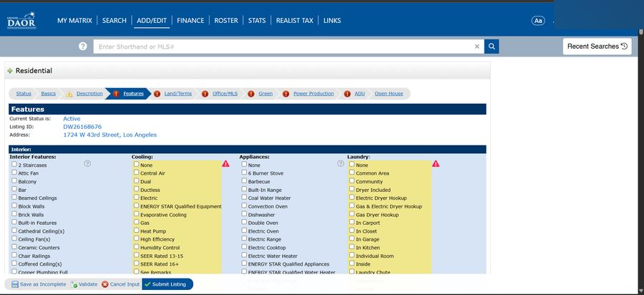Switch to the Basics step tab

click(49, 94)
